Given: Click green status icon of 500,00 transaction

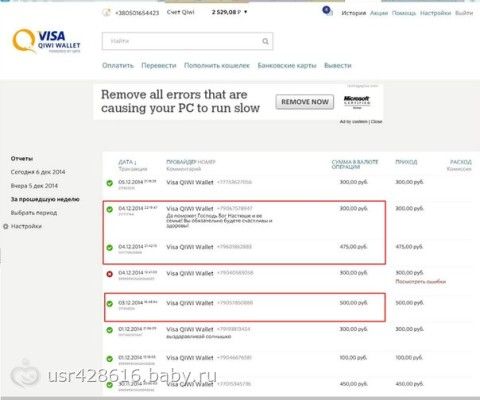Looking at the screenshot, I should click(109, 304).
